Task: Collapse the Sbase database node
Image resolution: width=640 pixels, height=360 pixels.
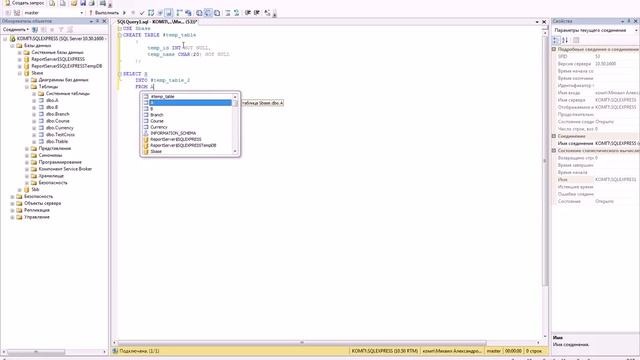Action: click(x=20, y=73)
